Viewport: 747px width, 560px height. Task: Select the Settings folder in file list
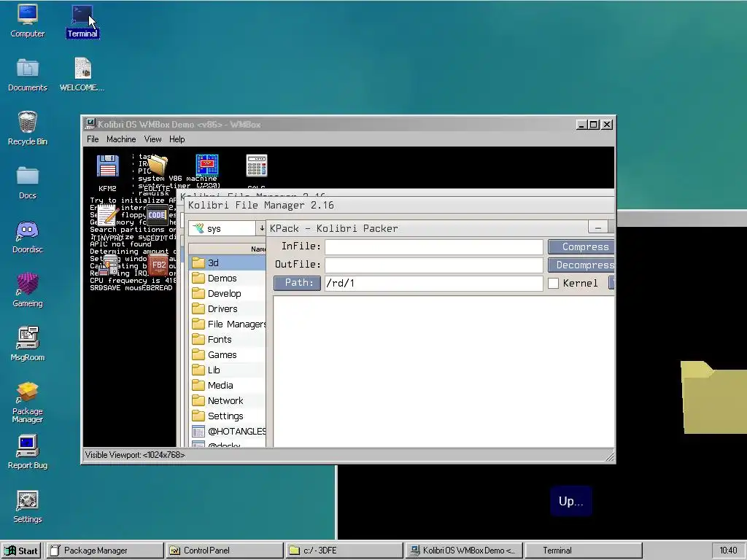(x=228, y=416)
